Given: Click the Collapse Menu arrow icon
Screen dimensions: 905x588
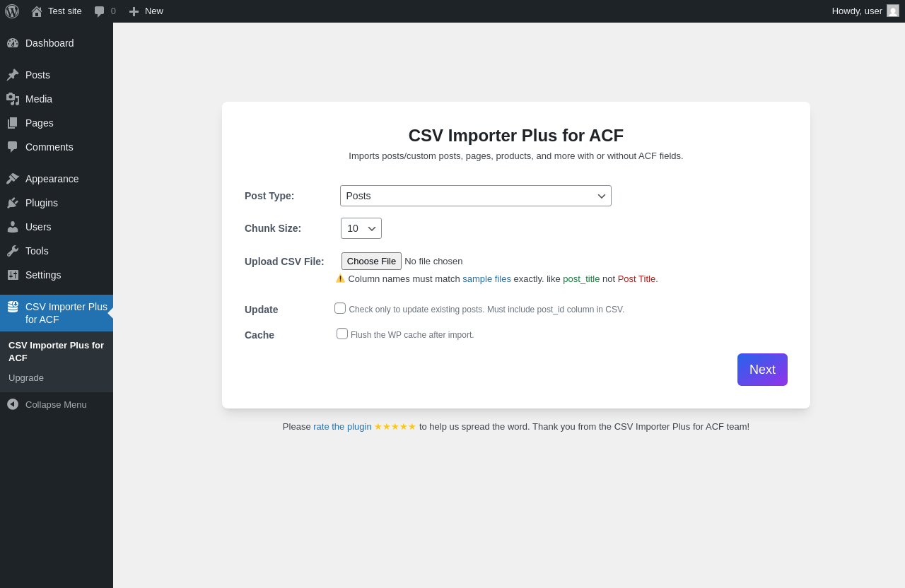Looking at the screenshot, I should click(13, 404).
